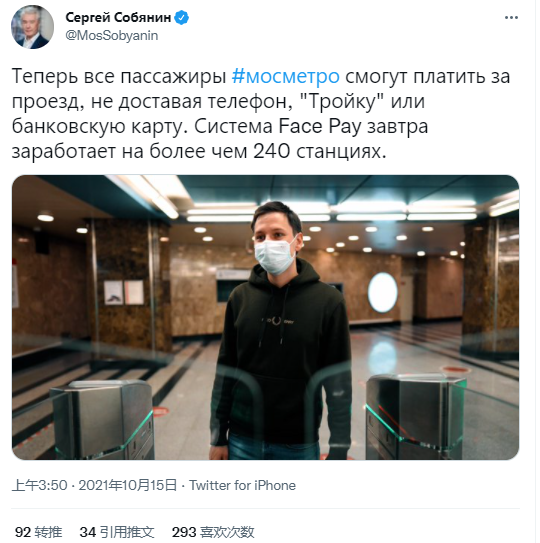Open the tweet author's profile avatar
Viewport: 540px width, 543px height.
coord(32,27)
